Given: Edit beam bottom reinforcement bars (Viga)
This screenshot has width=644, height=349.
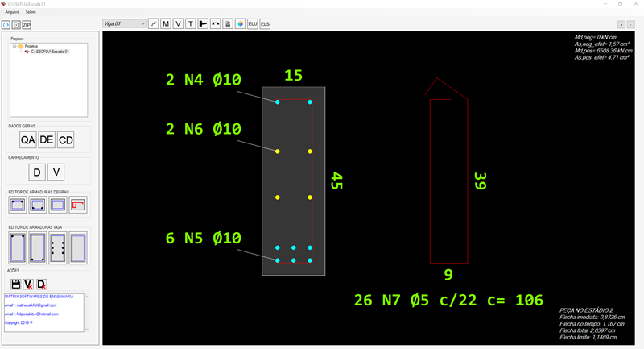Looking at the screenshot, I should click(x=37, y=248).
